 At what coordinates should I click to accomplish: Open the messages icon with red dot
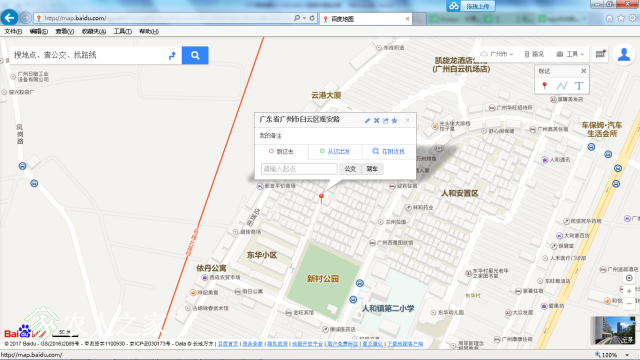coord(600,54)
